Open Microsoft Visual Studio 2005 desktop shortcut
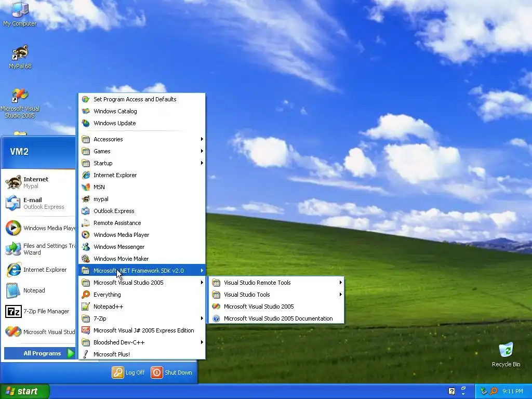The height and width of the screenshot is (399, 532). [x=20, y=103]
